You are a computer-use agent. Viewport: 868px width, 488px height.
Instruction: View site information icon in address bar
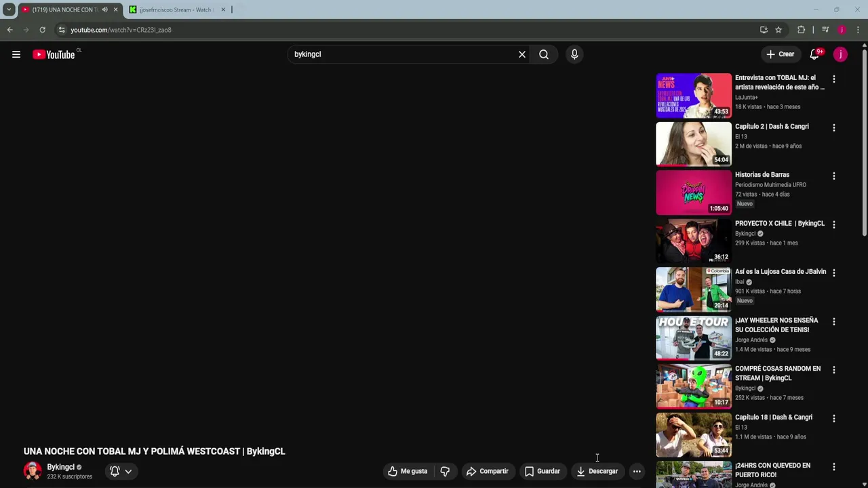click(x=62, y=30)
